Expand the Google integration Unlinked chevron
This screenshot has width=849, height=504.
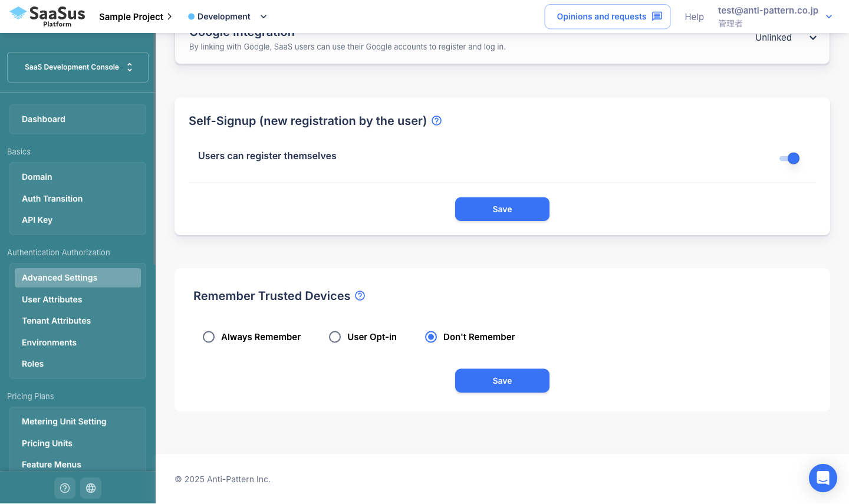[813, 38]
